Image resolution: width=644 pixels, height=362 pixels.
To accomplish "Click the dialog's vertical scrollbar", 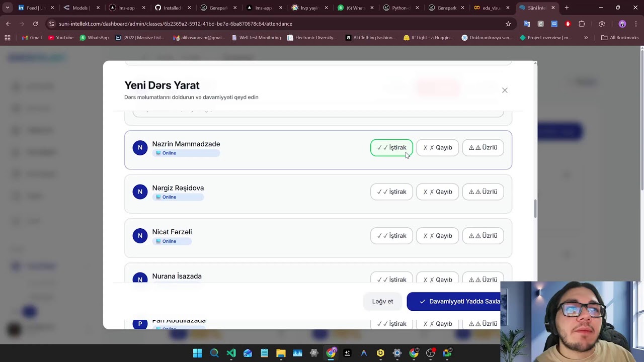I will 535,209.
